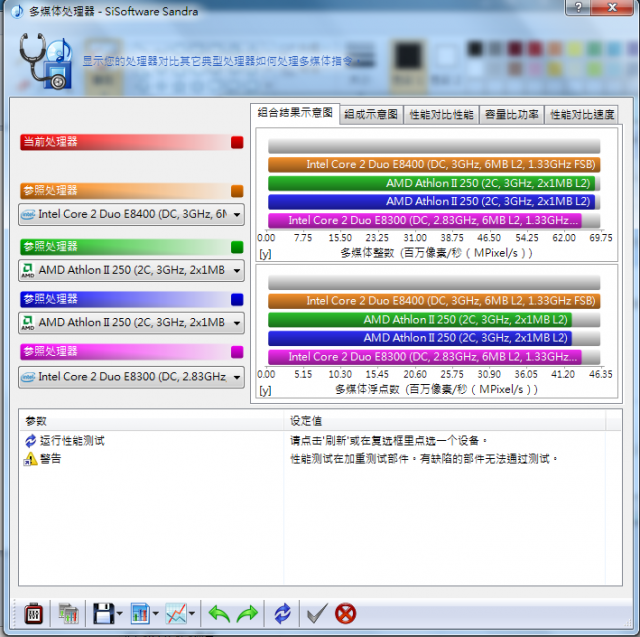
Task: Toggle the green reference processor color box
Action: (237, 247)
